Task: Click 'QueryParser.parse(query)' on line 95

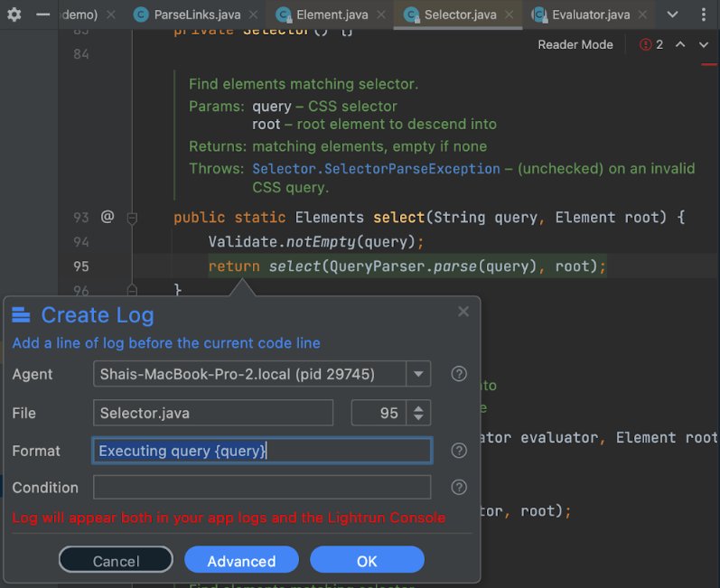Action: 433,266
